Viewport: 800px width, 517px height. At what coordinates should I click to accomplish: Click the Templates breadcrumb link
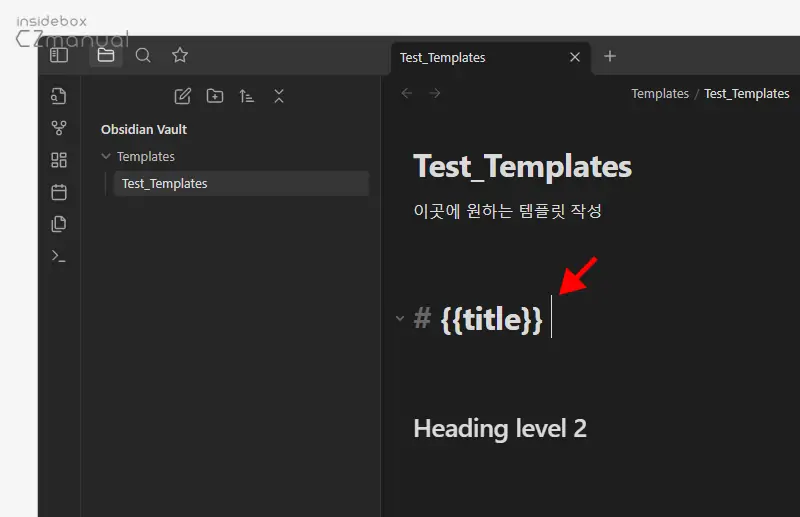tap(659, 93)
